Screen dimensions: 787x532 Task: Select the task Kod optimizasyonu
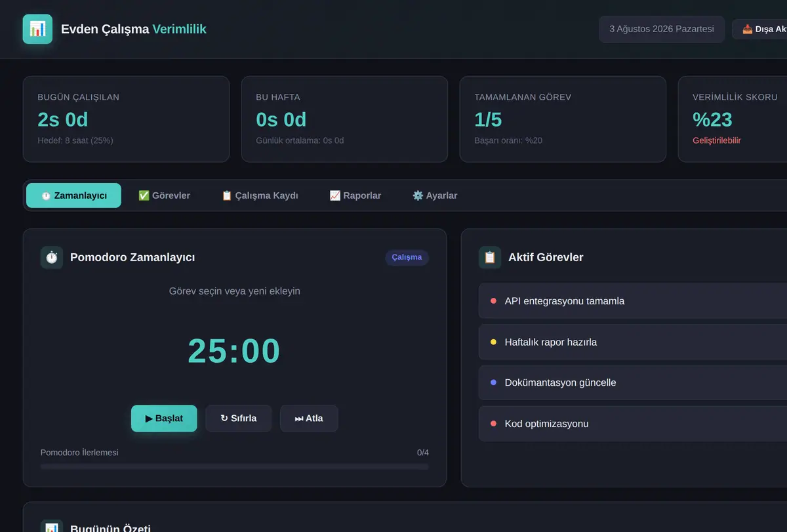[x=633, y=424]
